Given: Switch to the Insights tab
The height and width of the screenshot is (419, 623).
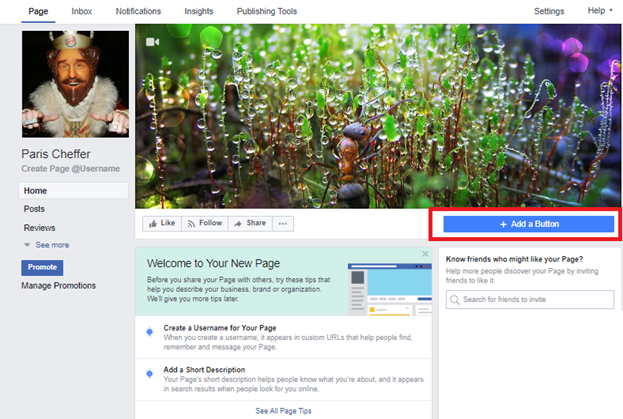Looking at the screenshot, I should [199, 12].
